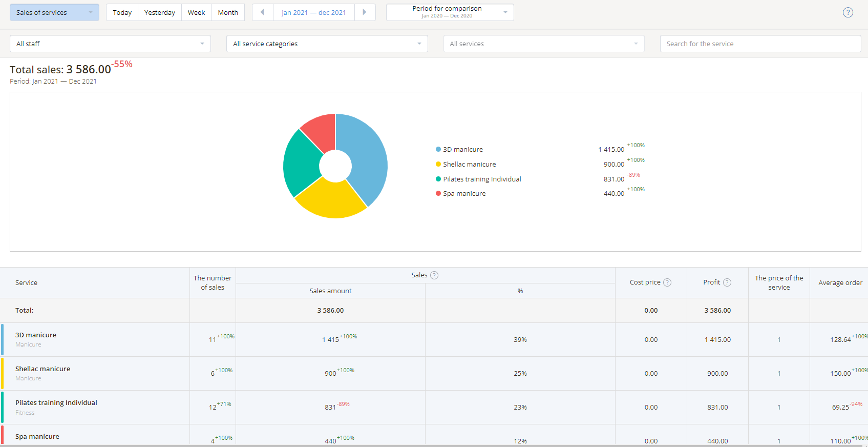This screenshot has height=447, width=868.
Task: Open the Period for comparison dropdown
Action: tap(450, 12)
